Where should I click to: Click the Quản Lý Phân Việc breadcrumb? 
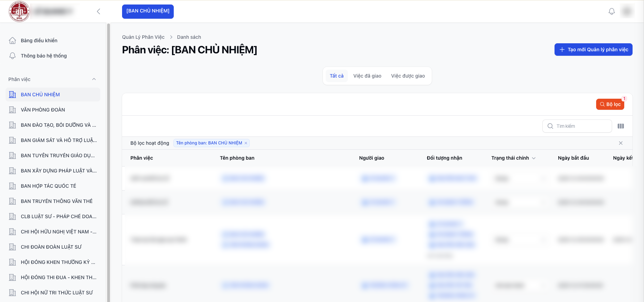143,37
